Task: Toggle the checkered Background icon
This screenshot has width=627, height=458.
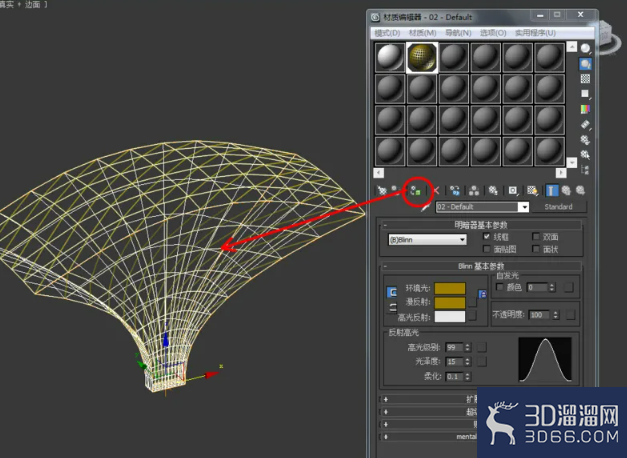Action: [585, 79]
